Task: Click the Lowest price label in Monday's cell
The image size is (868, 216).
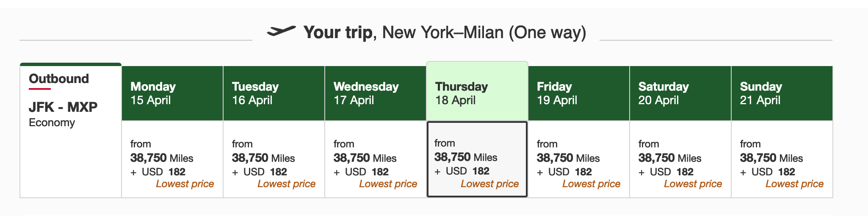Action: tap(185, 184)
